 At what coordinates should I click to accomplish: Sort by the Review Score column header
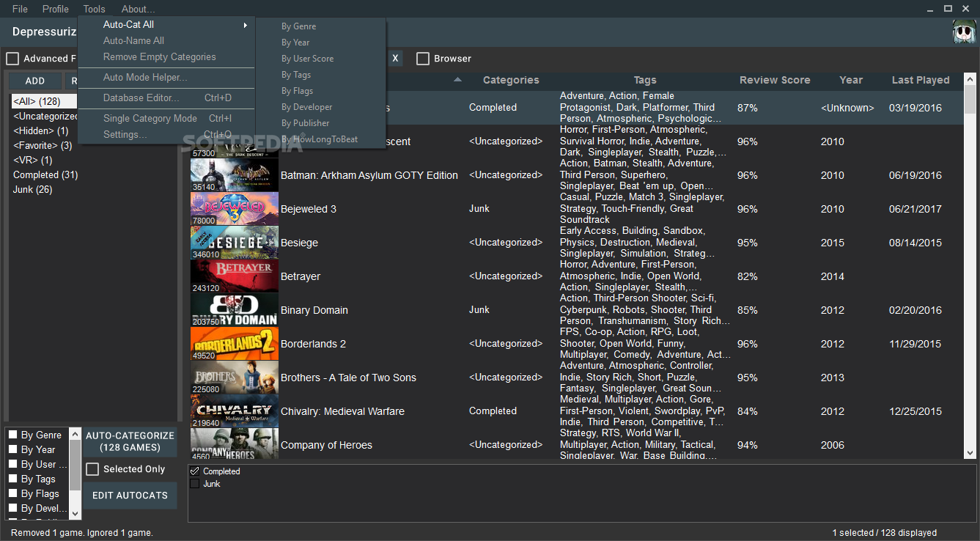coord(775,80)
